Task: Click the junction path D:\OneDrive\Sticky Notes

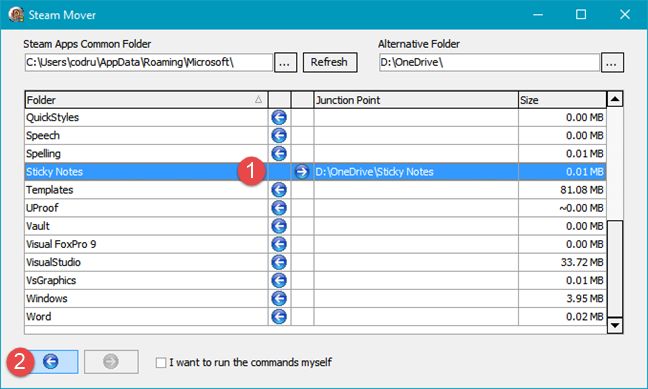Action: pos(374,172)
